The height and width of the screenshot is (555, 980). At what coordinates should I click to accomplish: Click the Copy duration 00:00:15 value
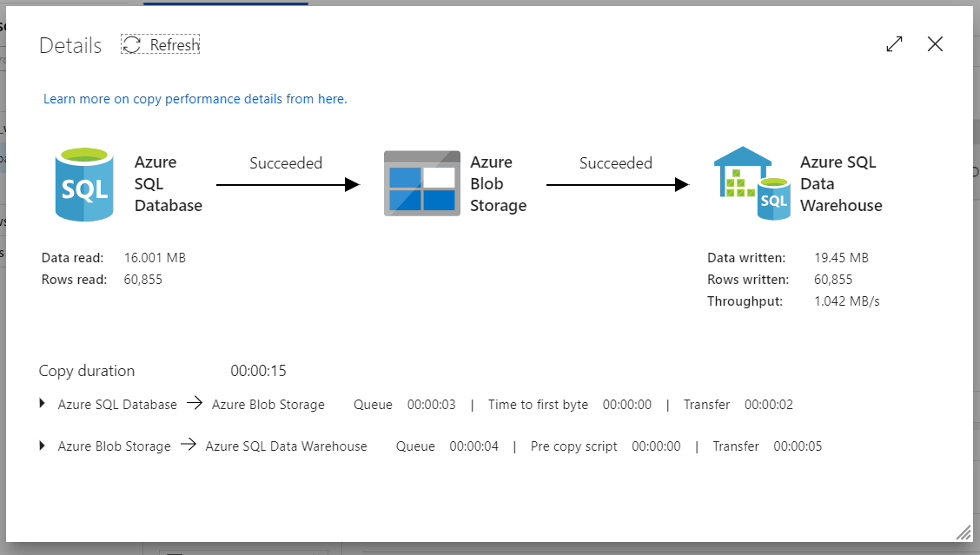(x=258, y=371)
